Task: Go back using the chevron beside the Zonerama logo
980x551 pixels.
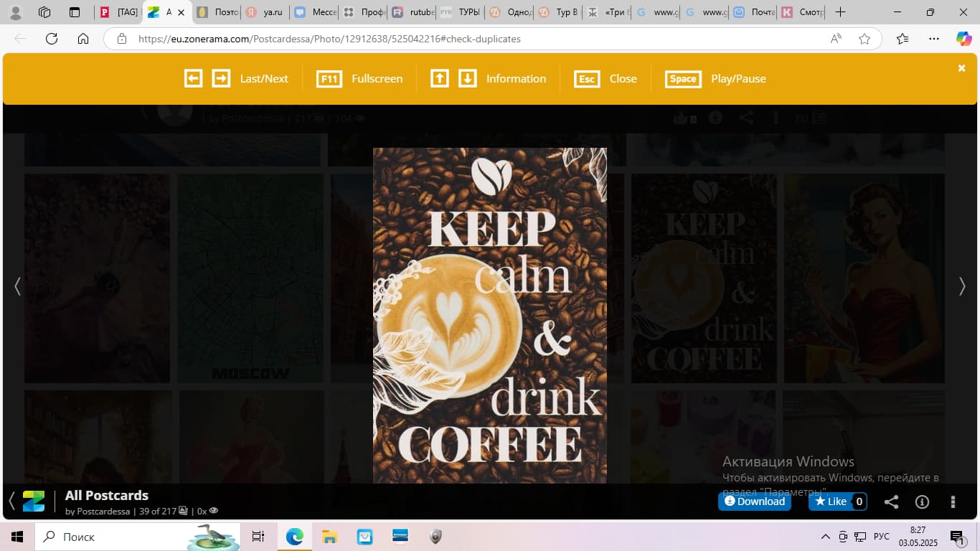Action: pyautogui.click(x=11, y=501)
